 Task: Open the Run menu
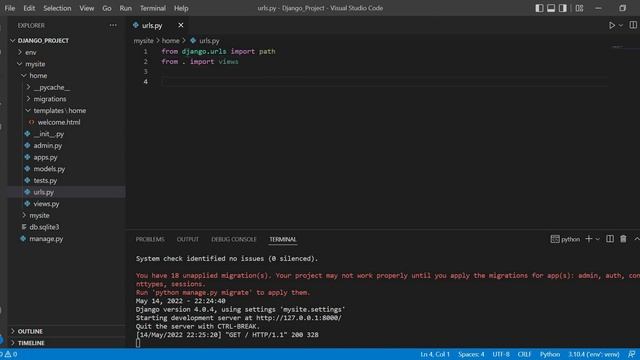(x=126, y=8)
